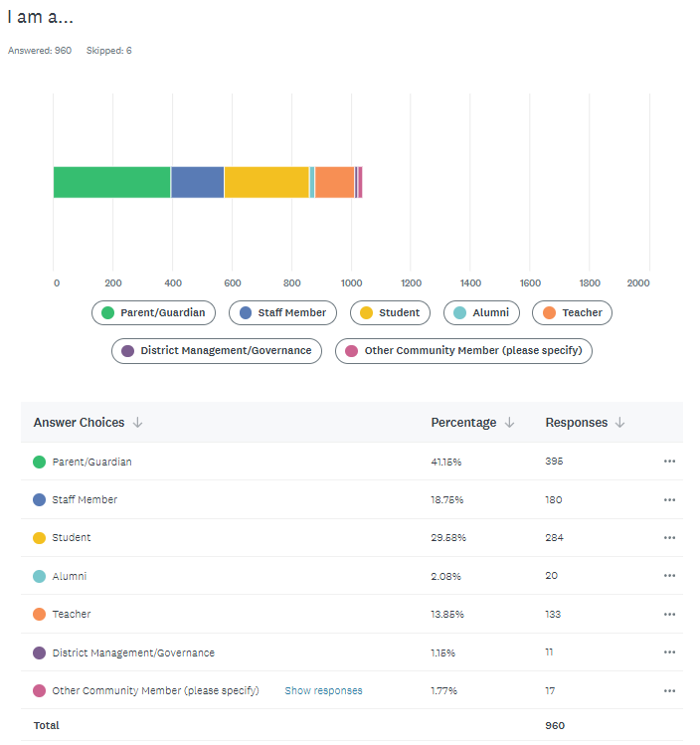Viewport: 700px width, 745px height.
Task: Open the three-dot menu for Teacher row
Action: 669,614
